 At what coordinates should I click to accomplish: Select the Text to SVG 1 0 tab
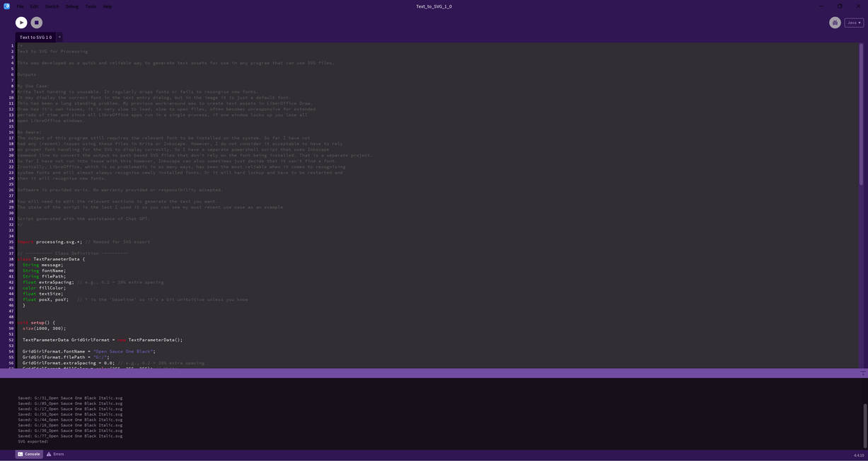click(35, 37)
